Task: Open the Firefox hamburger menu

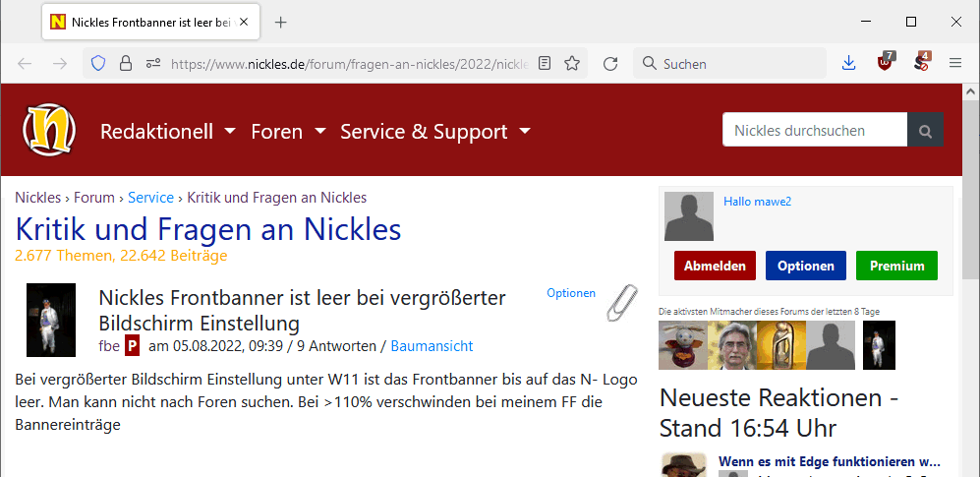Action: (955, 63)
